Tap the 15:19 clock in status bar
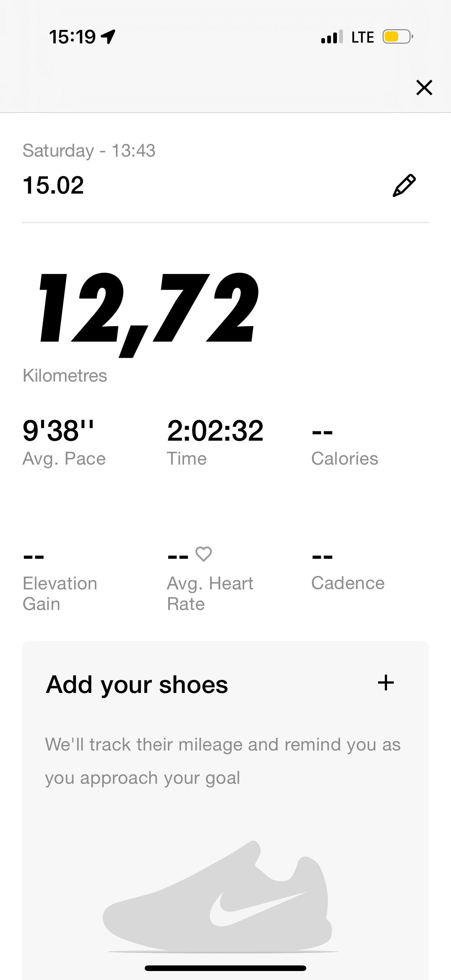 pyautogui.click(x=72, y=37)
